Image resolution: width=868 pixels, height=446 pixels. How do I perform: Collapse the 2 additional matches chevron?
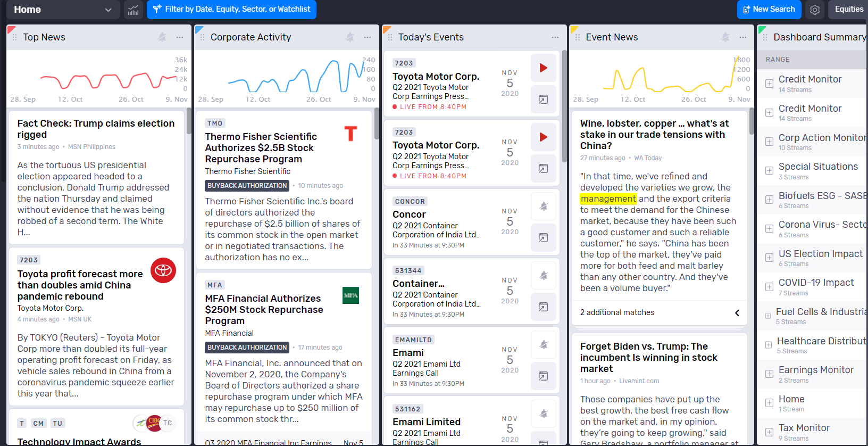[x=737, y=313]
